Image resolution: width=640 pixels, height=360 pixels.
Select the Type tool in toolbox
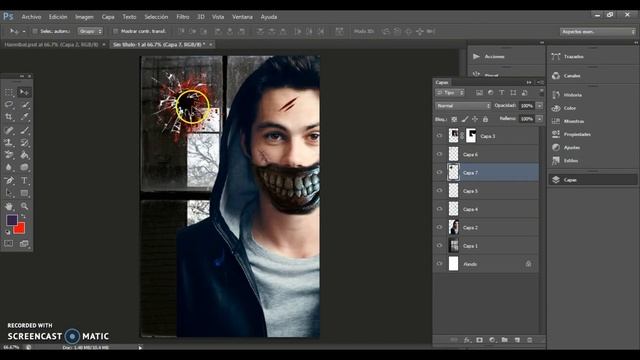(24, 180)
